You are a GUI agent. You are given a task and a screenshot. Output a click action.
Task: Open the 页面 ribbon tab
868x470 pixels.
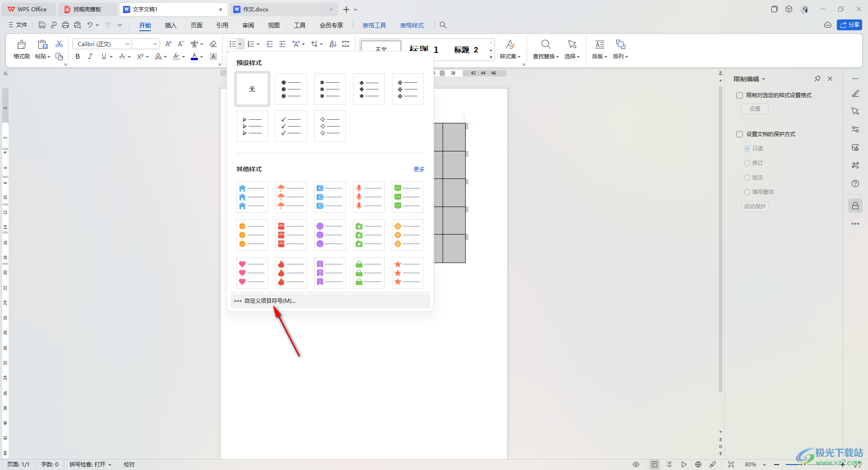[197, 25]
